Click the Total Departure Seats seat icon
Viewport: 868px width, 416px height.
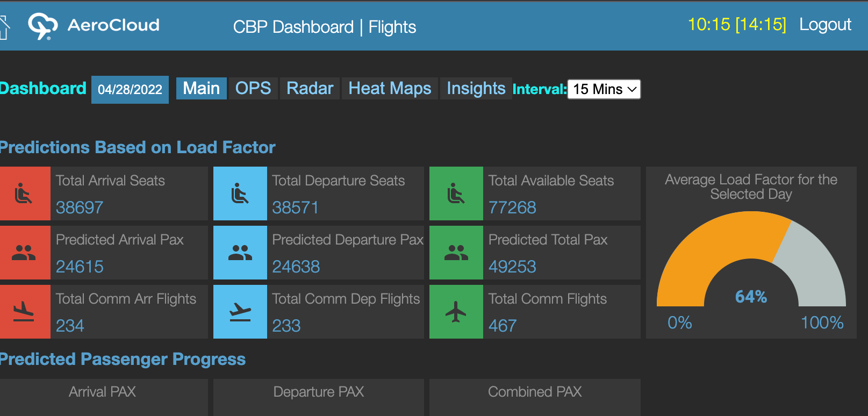tap(240, 193)
